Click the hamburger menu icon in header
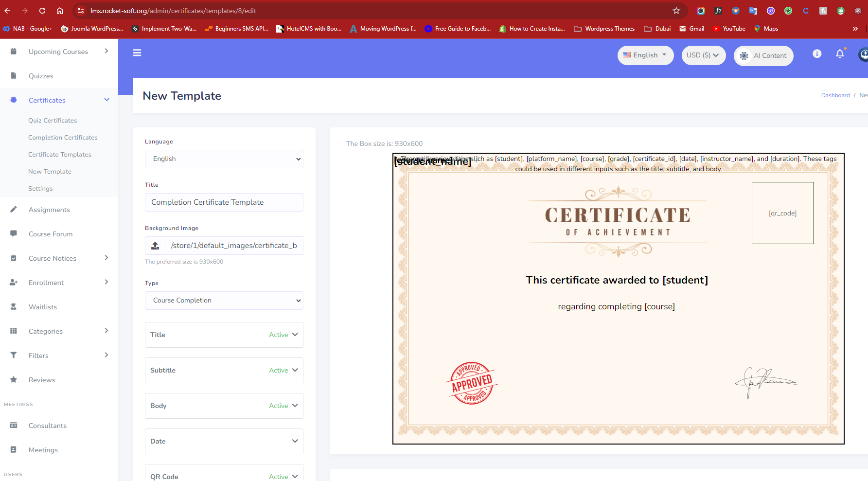The height and width of the screenshot is (481, 868). (x=137, y=53)
